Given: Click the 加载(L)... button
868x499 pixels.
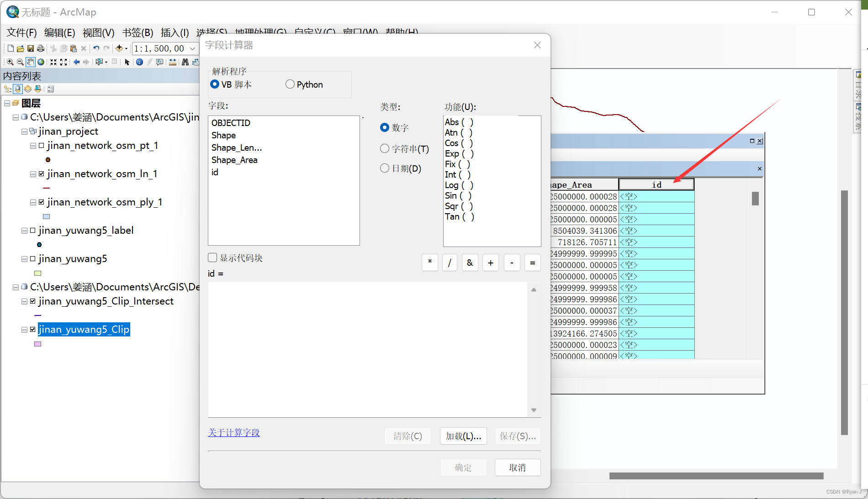Looking at the screenshot, I should (463, 436).
